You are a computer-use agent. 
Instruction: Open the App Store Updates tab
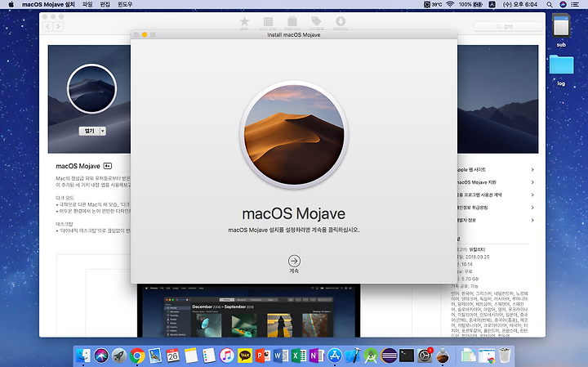point(340,23)
